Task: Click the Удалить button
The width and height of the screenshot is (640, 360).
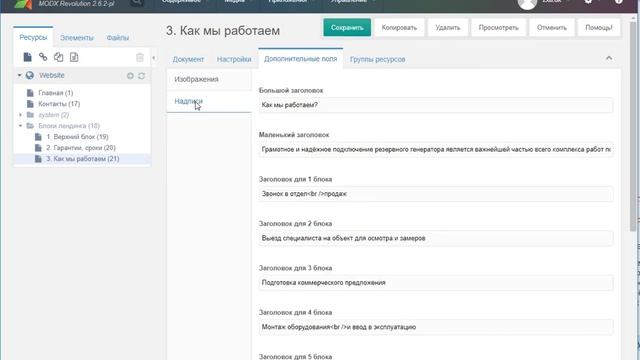Action: (447, 27)
